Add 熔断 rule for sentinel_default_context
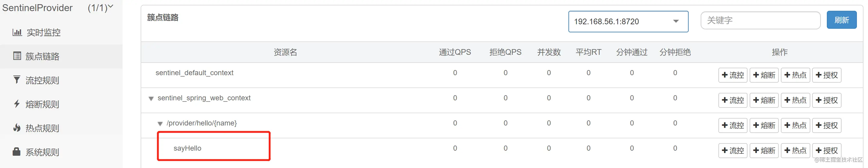 coord(764,75)
